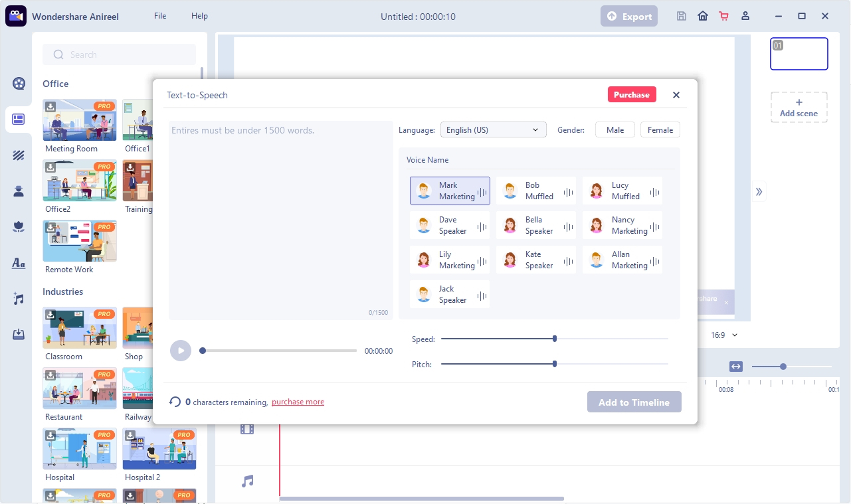Pick the Jack Speaker voice
This screenshot has height=504, width=851.
point(450,294)
